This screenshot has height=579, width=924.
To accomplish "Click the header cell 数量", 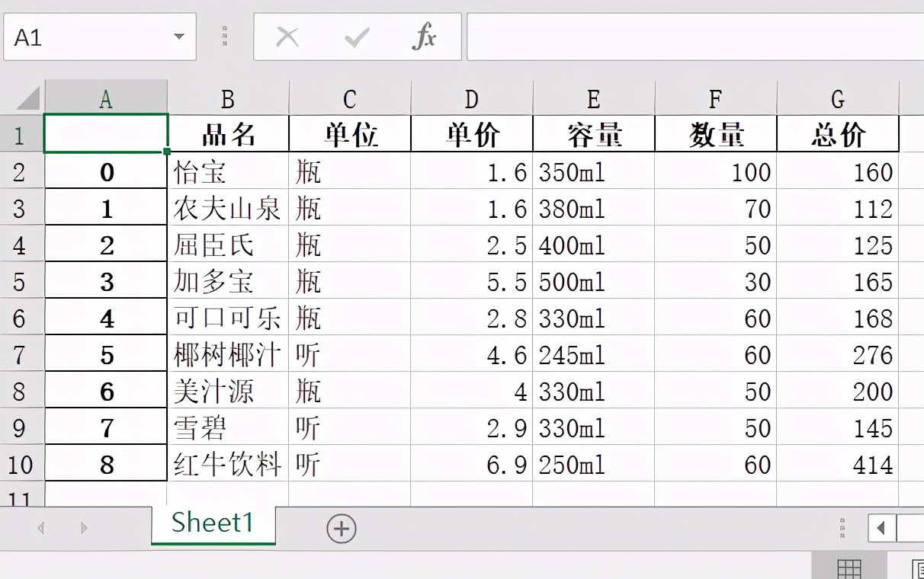I will click(x=716, y=134).
